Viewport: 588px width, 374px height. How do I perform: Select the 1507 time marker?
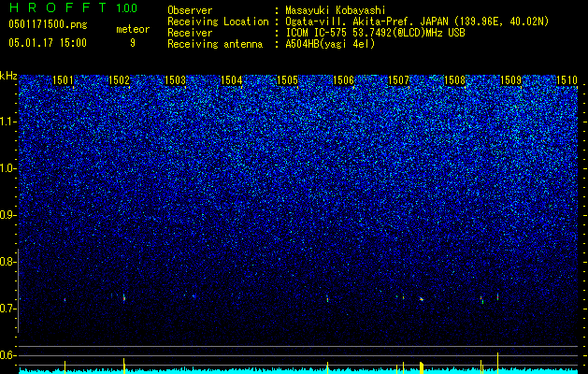click(x=398, y=80)
